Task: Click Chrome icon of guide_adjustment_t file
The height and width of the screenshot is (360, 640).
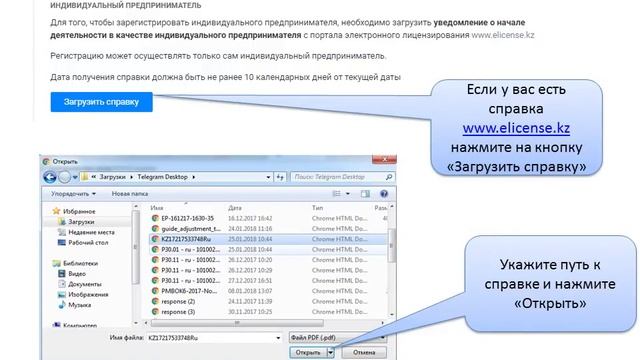Action: pyautogui.click(x=155, y=229)
